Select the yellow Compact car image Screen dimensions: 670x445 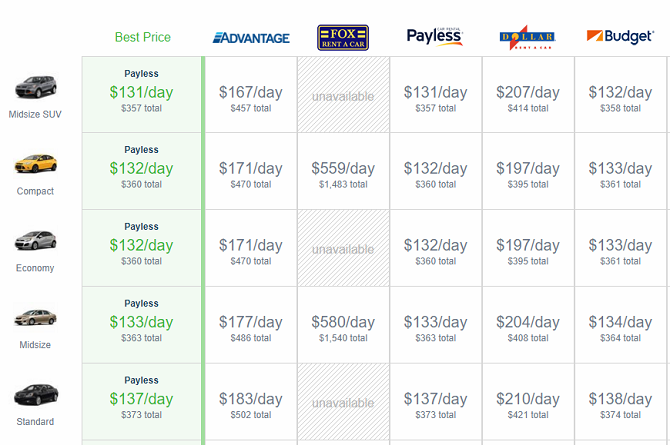coord(36,163)
